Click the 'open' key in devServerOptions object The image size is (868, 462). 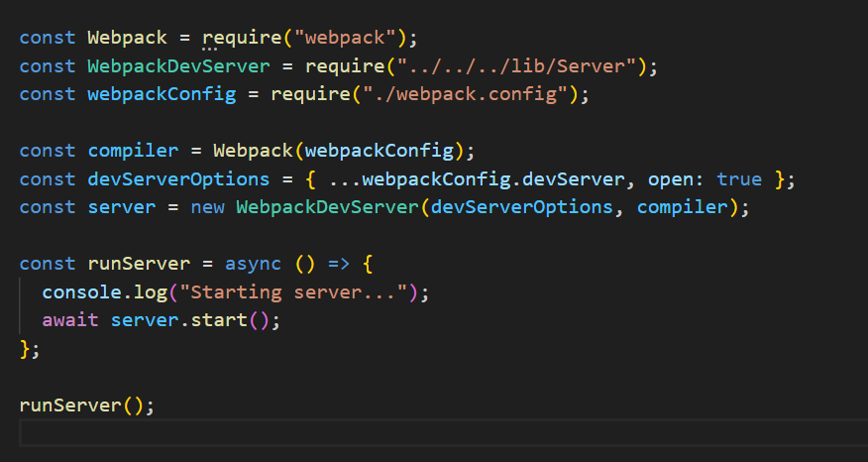pos(671,178)
